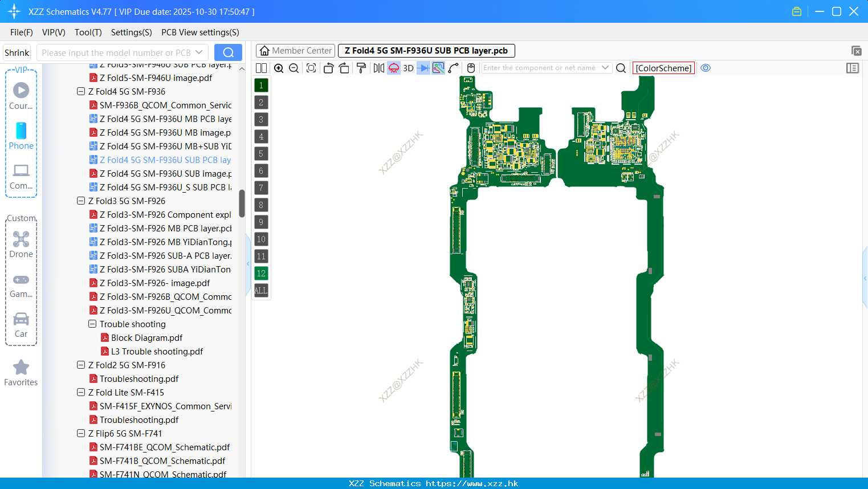Toggle split view layout icon
This screenshot has width=868, height=489.
(261, 68)
